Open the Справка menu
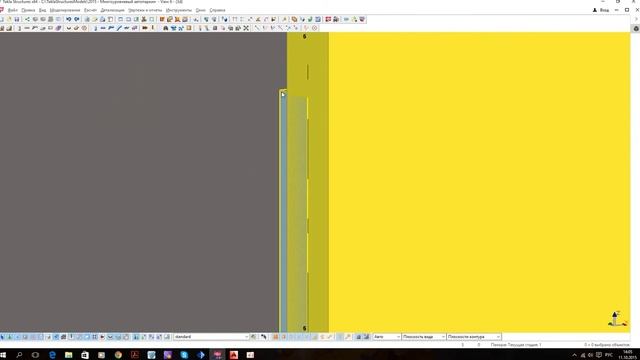Screen dimensions: 640x360 [x=217, y=10]
